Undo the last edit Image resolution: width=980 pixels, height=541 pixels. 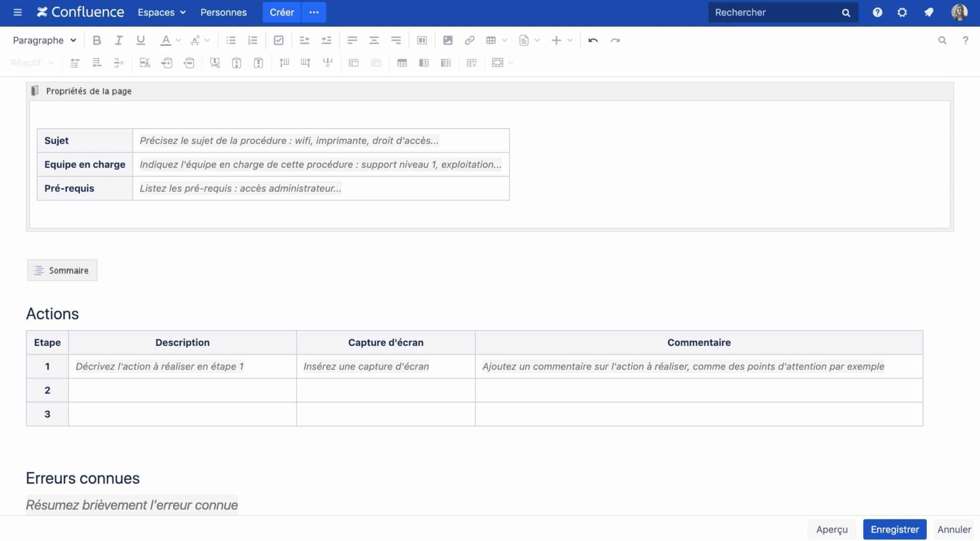point(593,40)
